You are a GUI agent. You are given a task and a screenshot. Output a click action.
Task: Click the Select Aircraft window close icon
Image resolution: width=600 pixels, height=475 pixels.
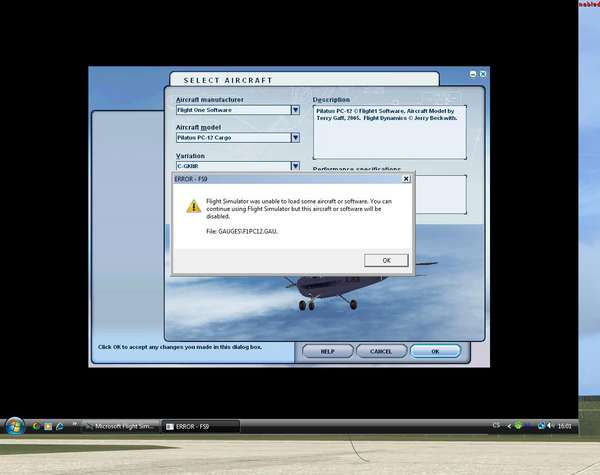coord(483,74)
